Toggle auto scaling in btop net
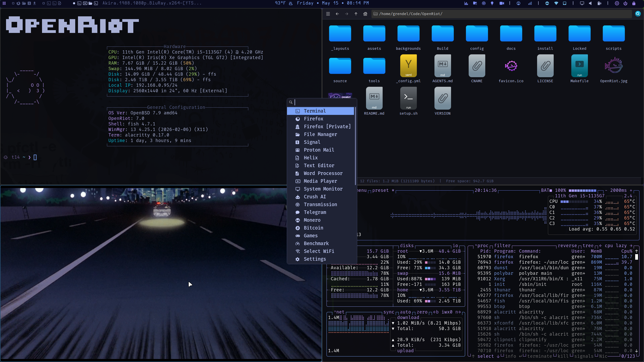The width and height of the screenshot is (644, 362). point(405,312)
